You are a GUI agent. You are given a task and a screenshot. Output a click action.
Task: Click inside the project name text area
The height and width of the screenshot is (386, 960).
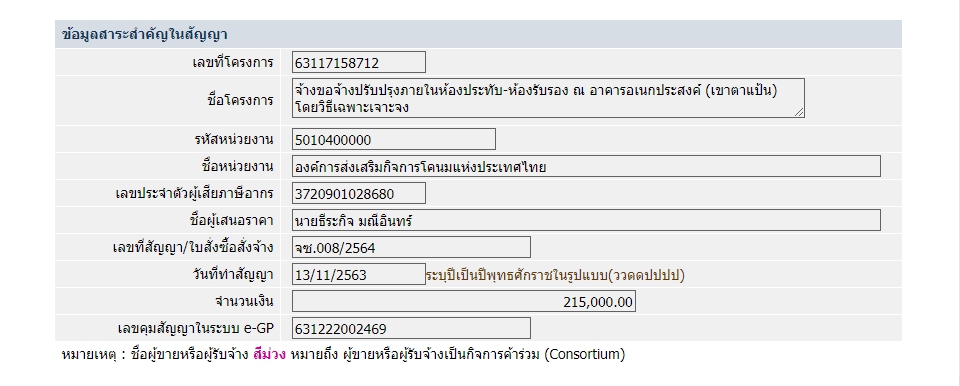click(548, 98)
